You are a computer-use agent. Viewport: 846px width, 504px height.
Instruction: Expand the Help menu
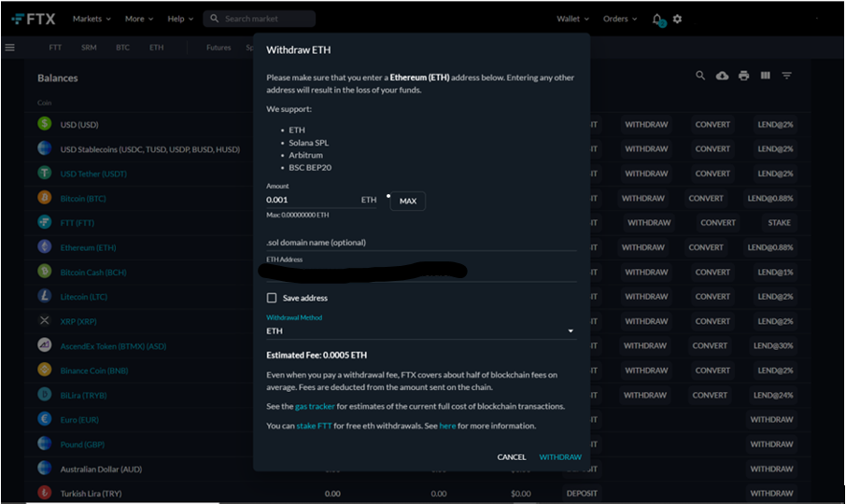pyautogui.click(x=180, y=19)
